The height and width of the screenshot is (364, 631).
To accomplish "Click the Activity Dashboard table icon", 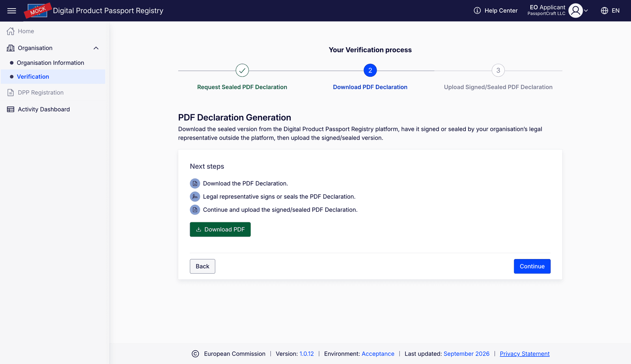I will tap(11, 109).
